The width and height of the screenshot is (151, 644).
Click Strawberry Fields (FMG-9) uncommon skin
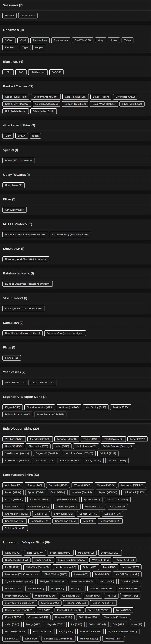[x=19, y=603]
